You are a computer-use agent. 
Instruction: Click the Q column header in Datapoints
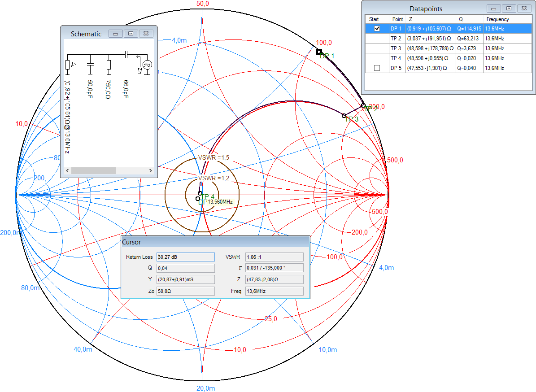[469, 19]
